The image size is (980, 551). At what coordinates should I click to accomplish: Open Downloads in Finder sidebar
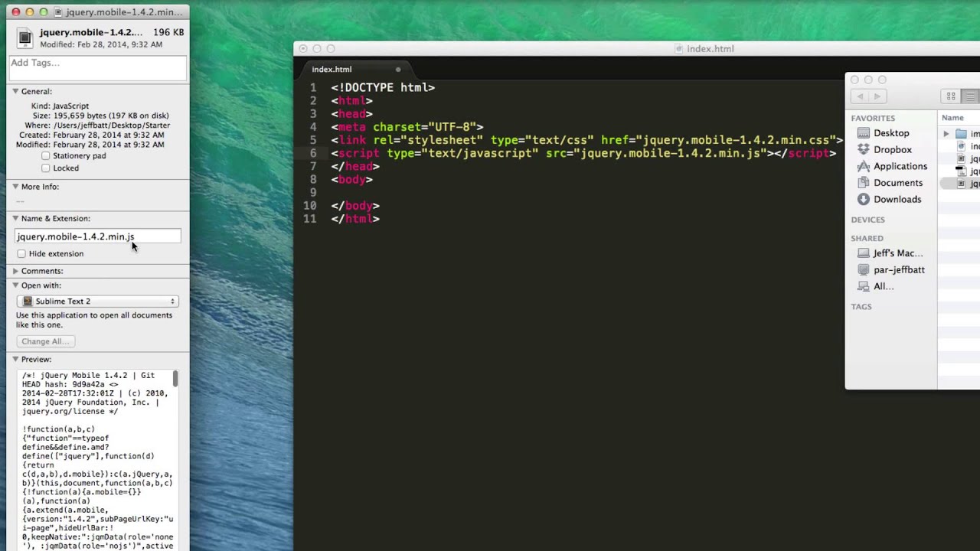pyautogui.click(x=897, y=199)
